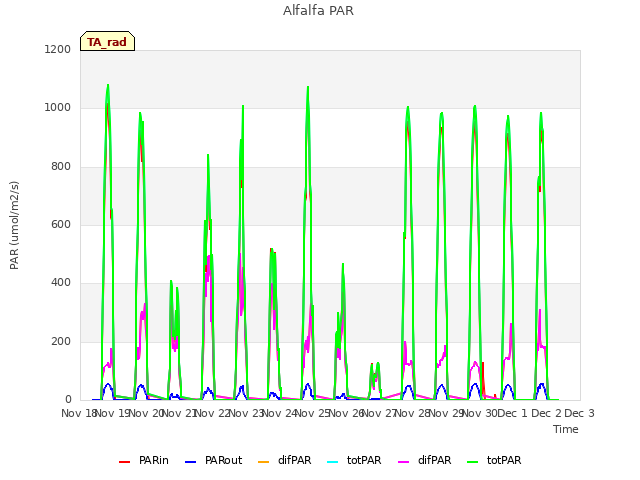Select the cyan totPAR legend swatch
Viewport: 640px width, 480px height.
pos(333,462)
